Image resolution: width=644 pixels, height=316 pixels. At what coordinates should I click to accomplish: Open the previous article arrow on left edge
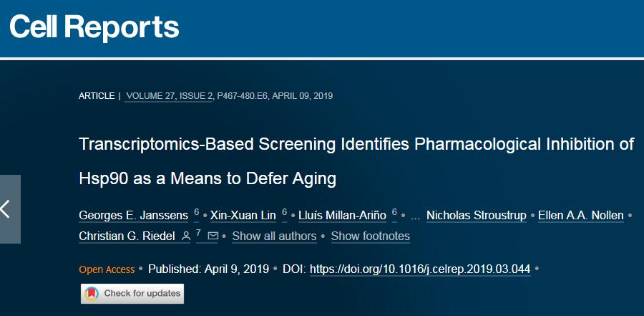(9, 209)
